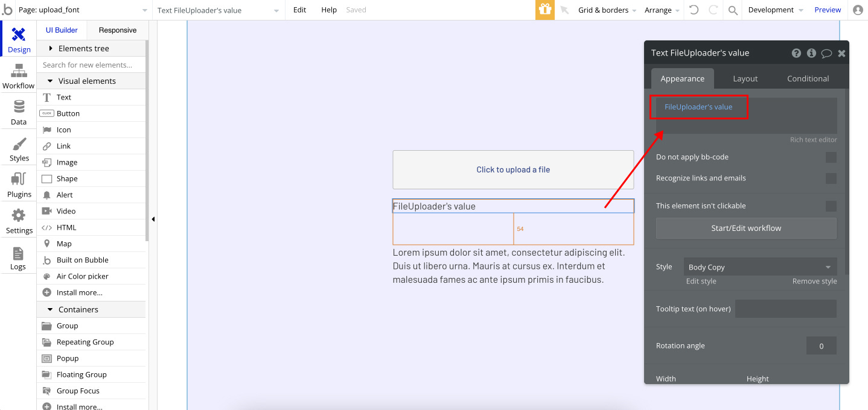Click the cursor pointer icon in top bar
The image size is (868, 410).
[564, 10]
